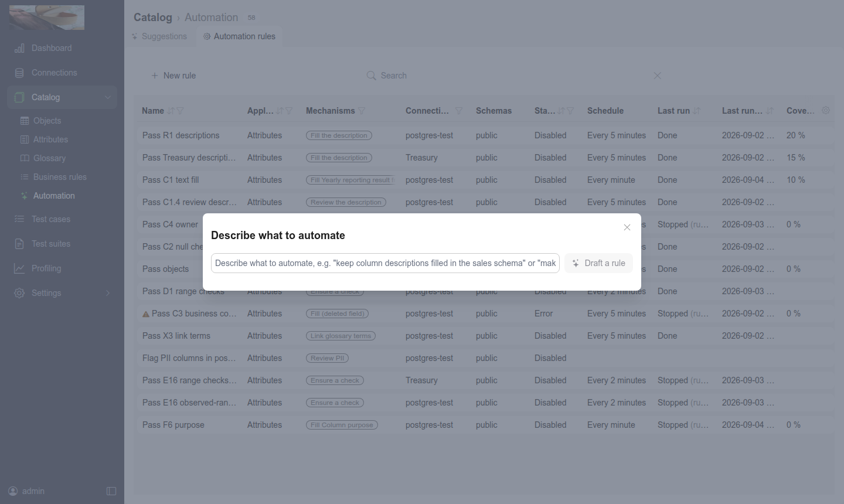Open the Pass R1 descriptions rule
The image size is (844, 504).
coord(181,135)
